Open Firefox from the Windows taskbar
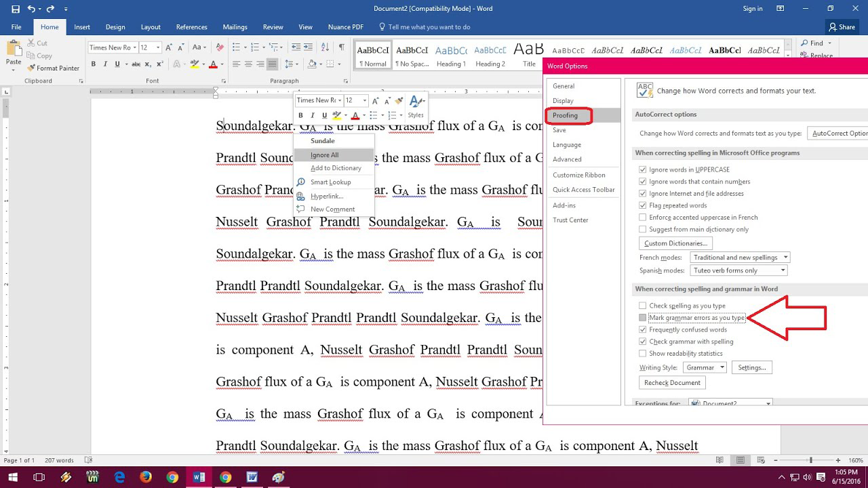The width and height of the screenshot is (868, 488). pos(146,478)
